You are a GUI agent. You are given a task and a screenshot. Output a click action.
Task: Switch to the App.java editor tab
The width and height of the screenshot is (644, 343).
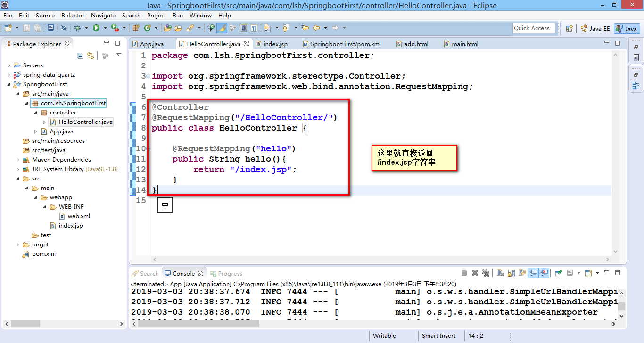tap(152, 44)
